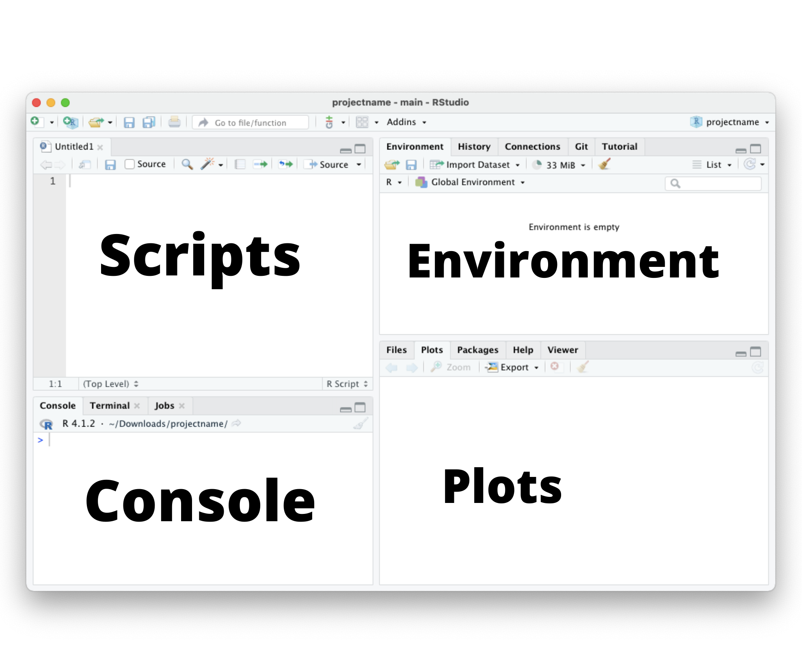
Task: Click the Re-run previous code region icon
Action: 286,164
